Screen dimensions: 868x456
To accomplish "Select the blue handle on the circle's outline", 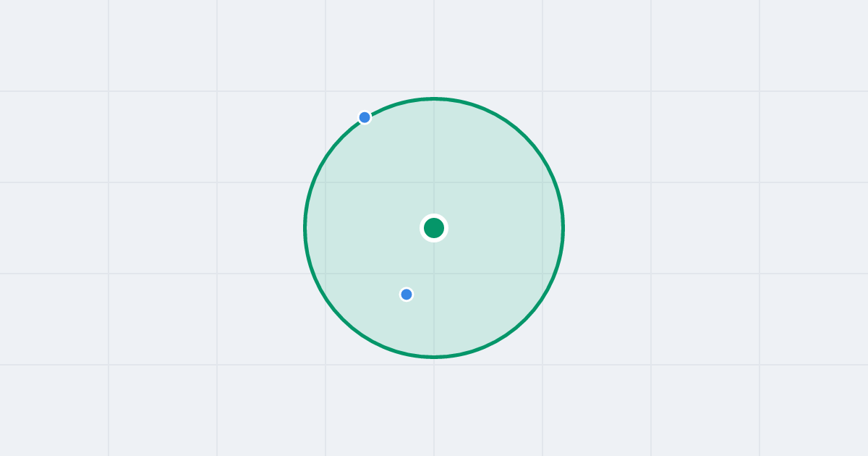I will tap(365, 117).
